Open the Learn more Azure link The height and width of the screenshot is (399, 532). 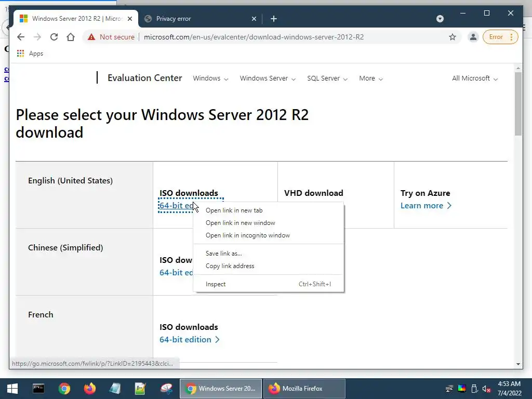click(x=426, y=206)
